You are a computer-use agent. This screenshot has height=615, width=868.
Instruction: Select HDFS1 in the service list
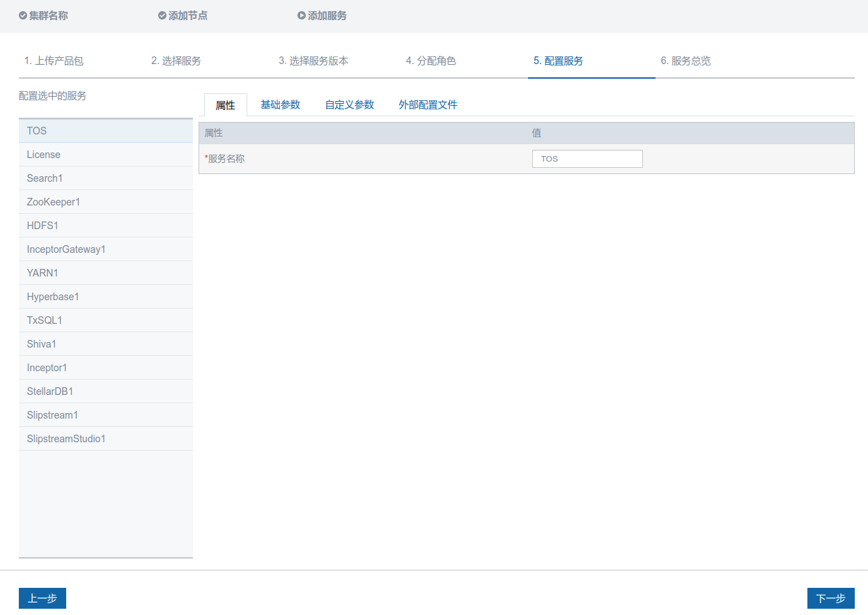click(x=106, y=226)
